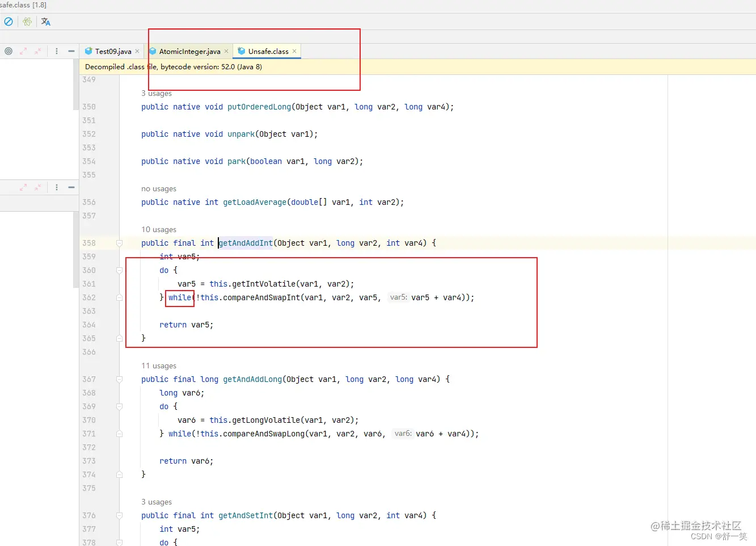The width and height of the screenshot is (756, 546).
Task: Collapse getAndAddLong method at line 367
Action: pos(119,379)
